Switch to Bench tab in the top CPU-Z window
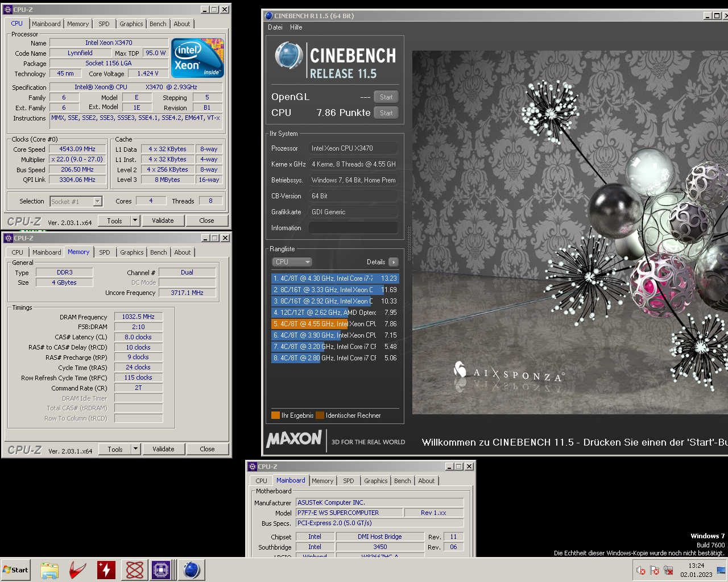Image resolution: width=728 pixels, height=582 pixels. point(158,24)
